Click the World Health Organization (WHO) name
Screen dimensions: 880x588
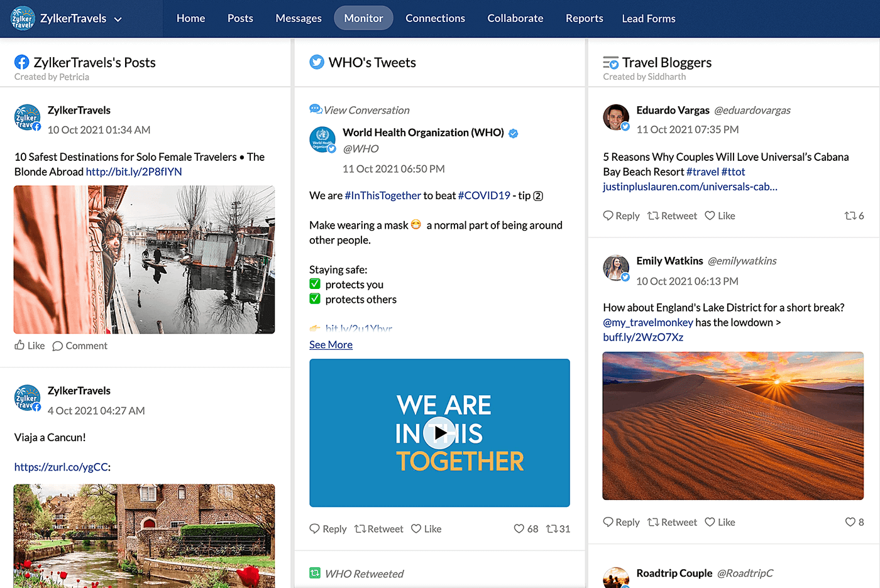(423, 133)
